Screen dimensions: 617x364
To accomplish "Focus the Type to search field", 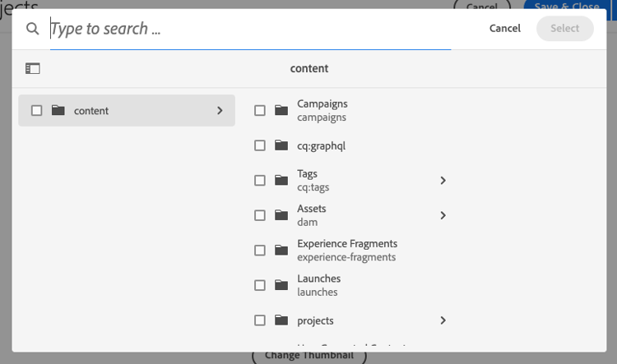I will pyautogui.click(x=247, y=29).
